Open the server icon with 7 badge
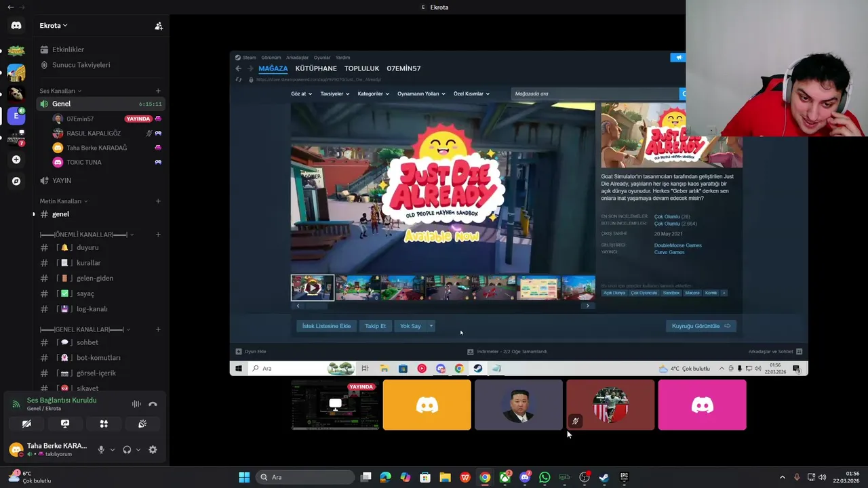Screen dimensions: 868x488 pos(16,138)
